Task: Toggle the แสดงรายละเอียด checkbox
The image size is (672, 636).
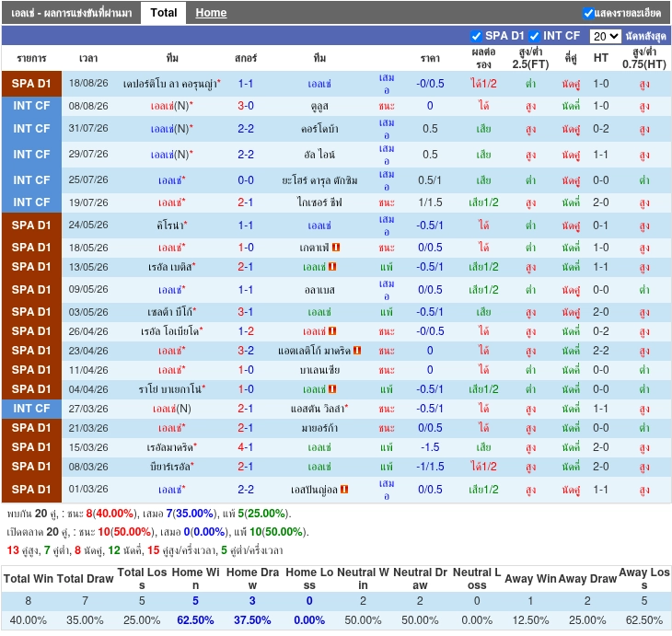Action: click(x=588, y=13)
